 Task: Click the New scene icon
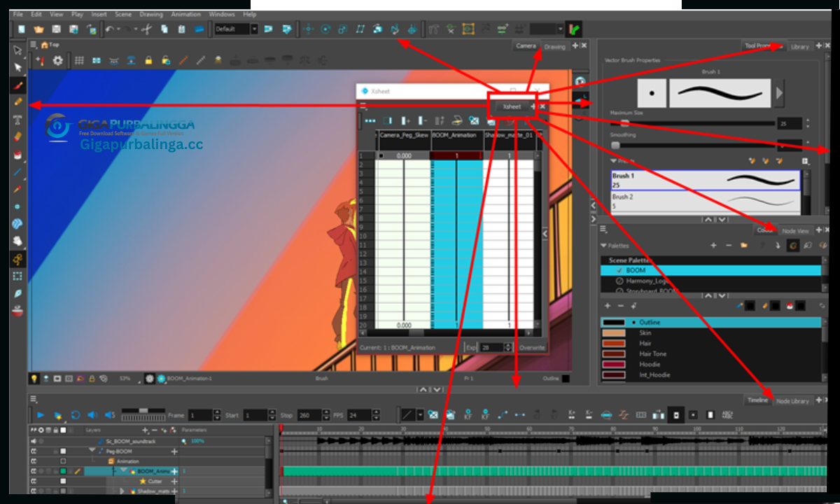pyautogui.click(x=22, y=29)
